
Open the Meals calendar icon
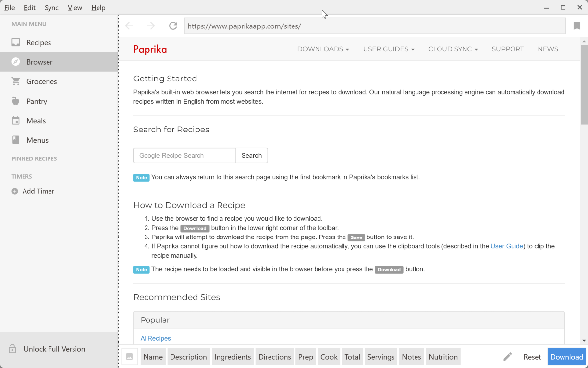click(16, 121)
